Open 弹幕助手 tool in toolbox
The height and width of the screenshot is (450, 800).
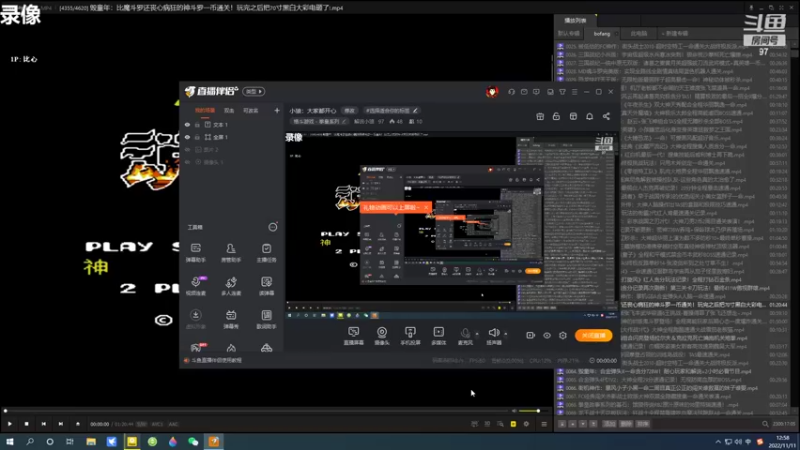pos(195,252)
